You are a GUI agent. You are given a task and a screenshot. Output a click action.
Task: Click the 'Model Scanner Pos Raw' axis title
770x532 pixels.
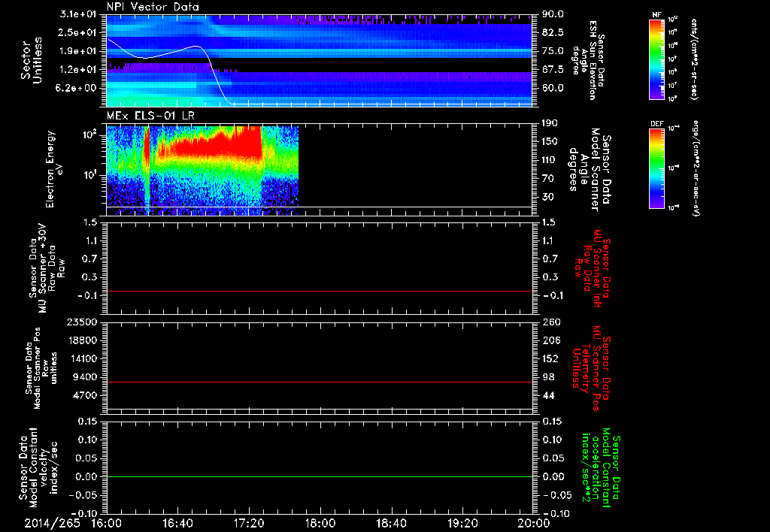tap(42, 368)
